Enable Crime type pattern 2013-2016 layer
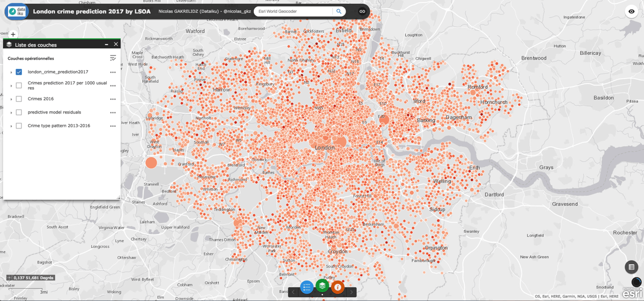Viewport: 644px width, 301px height. coord(19,126)
